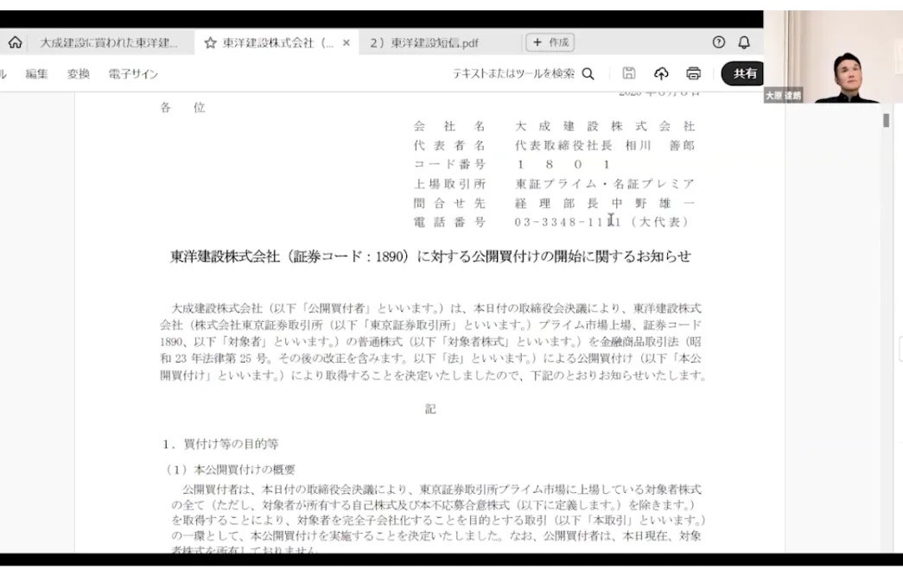This screenshot has width=903, height=588.
Task: Open the 変換 menu
Action: (79, 74)
